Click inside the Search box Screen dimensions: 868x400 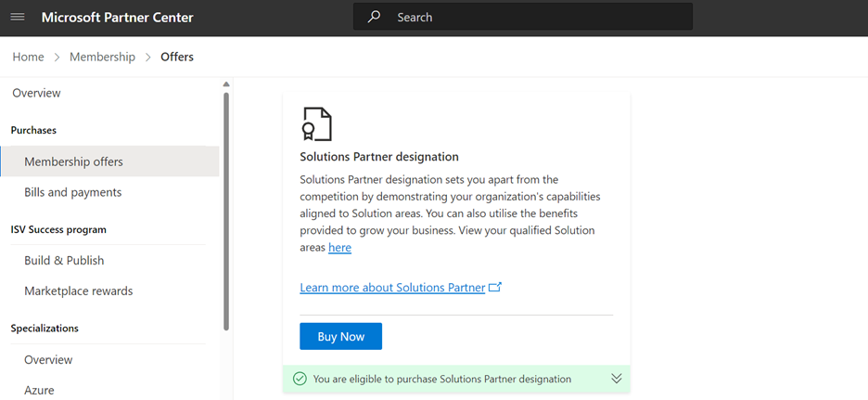tap(538, 17)
